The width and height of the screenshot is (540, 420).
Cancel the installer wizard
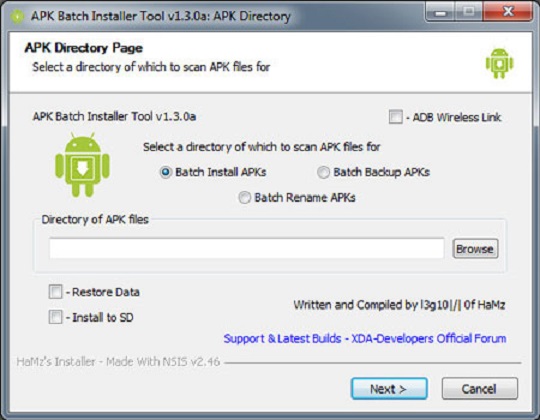(x=479, y=389)
